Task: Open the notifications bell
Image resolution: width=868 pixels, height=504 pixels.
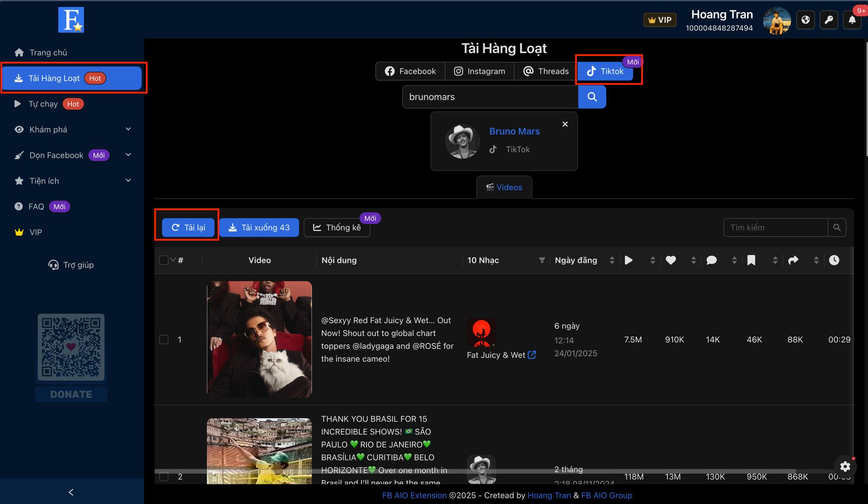Action: [x=852, y=20]
